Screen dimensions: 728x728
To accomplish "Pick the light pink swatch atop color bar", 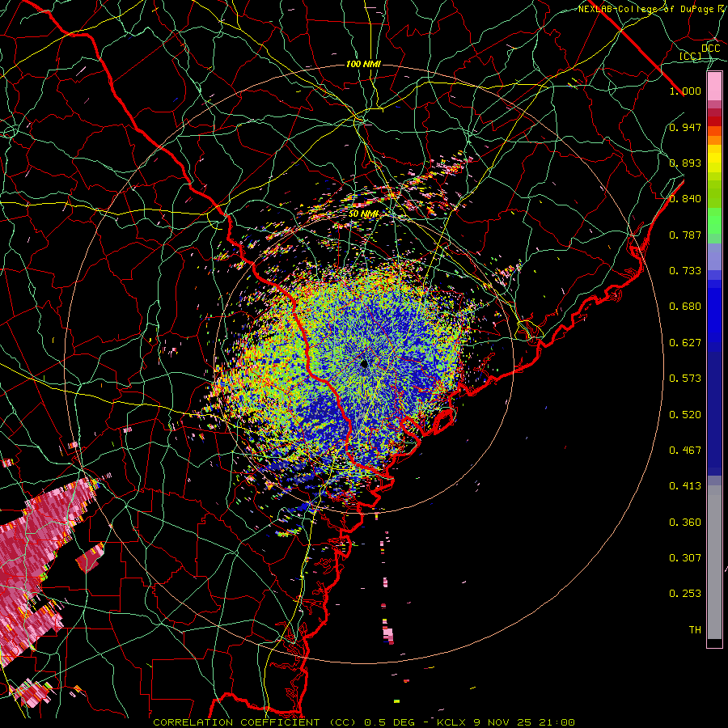I will [714, 87].
